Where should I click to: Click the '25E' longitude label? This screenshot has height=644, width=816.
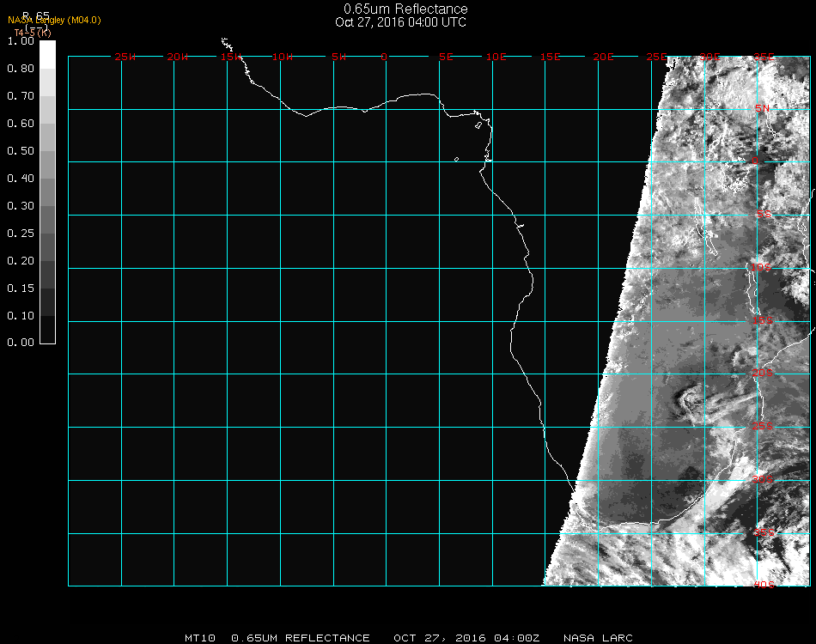(x=656, y=57)
